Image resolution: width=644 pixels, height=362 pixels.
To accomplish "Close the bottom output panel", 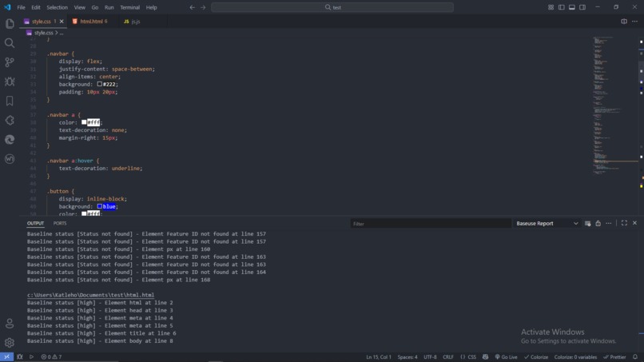I will 634,223.
